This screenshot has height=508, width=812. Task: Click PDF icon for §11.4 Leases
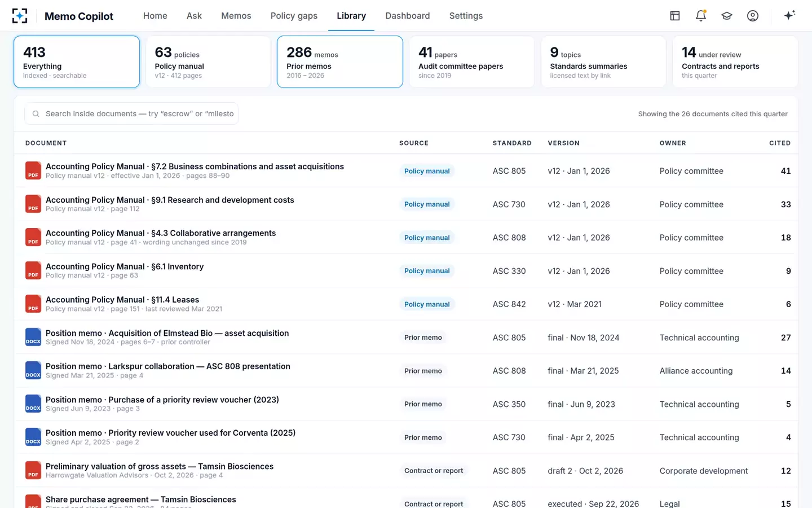(x=33, y=304)
